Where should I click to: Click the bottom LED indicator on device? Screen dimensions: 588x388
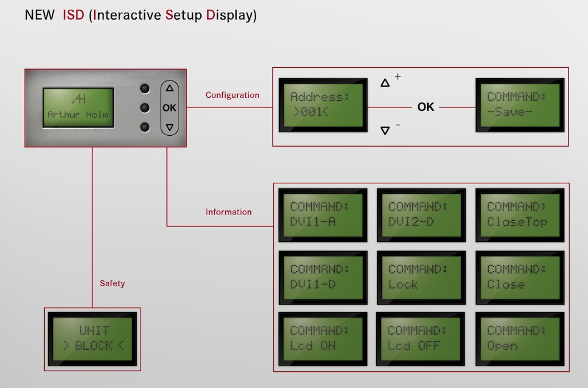(145, 127)
